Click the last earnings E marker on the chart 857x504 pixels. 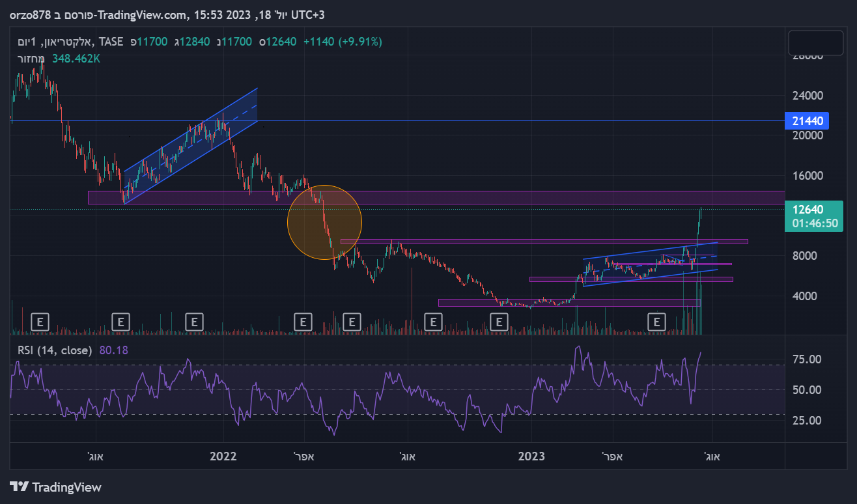(658, 321)
